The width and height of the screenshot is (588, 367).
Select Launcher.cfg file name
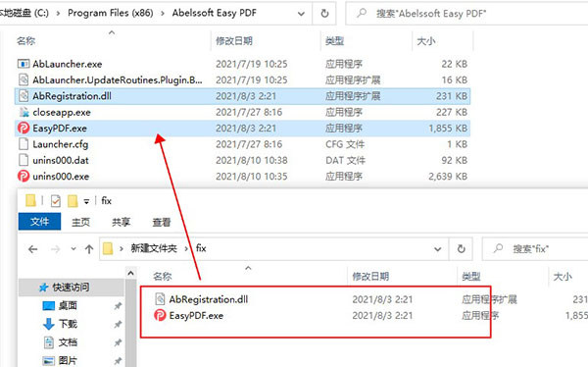pyautogui.click(x=61, y=144)
